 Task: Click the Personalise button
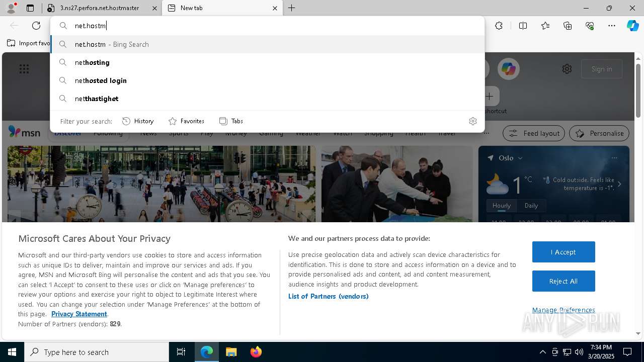click(x=599, y=133)
